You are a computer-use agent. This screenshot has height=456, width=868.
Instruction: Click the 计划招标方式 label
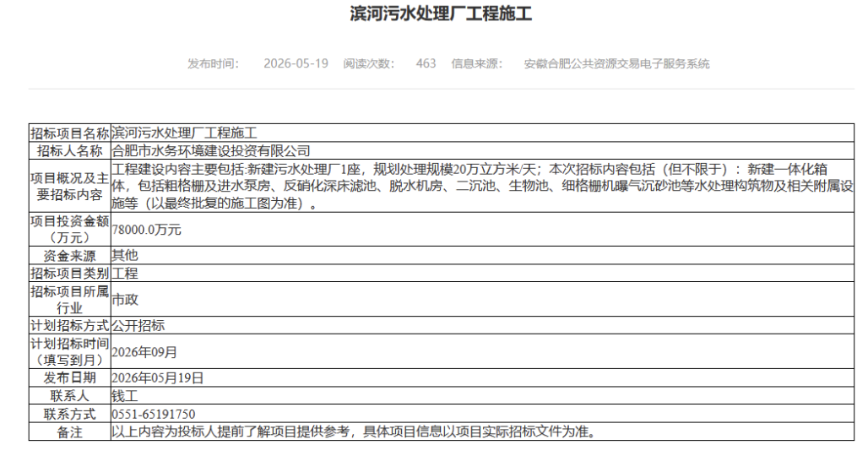pyautogui.click(x=70, y=325)
